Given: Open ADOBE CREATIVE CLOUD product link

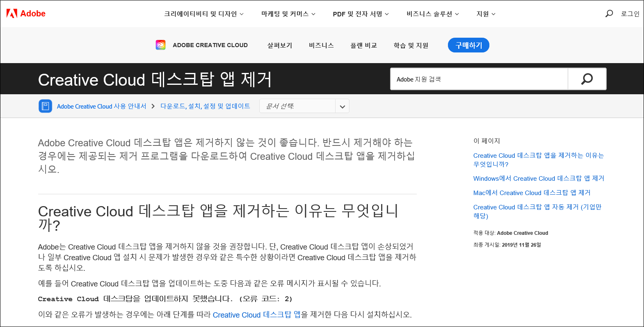Looking at the screenshot, I should [x=210, y=45].
